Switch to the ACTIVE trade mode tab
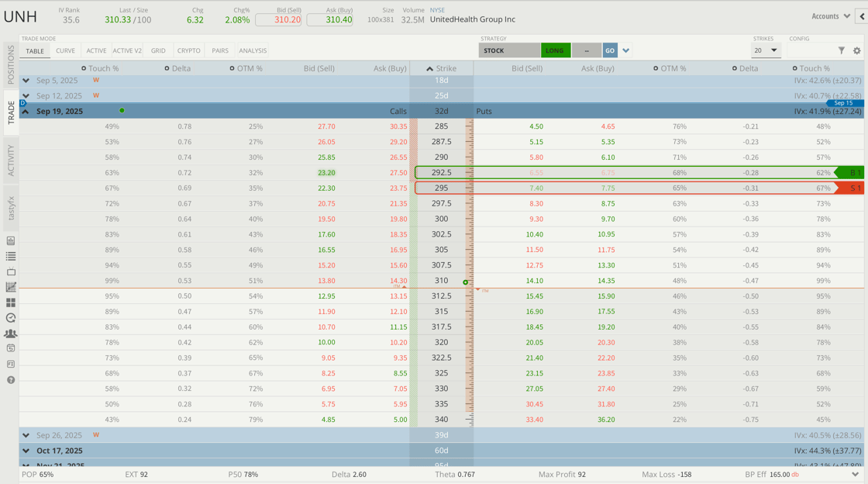 [x=96, y=50]
